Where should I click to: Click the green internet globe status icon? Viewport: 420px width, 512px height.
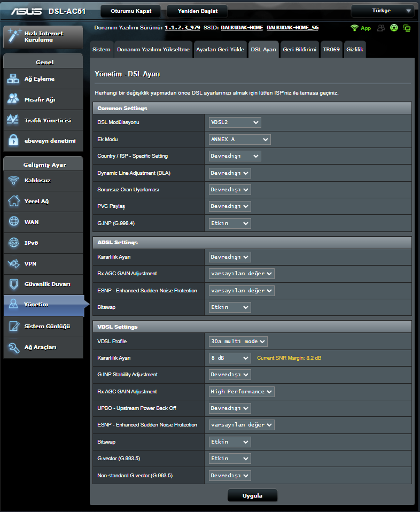click(394, 28)
